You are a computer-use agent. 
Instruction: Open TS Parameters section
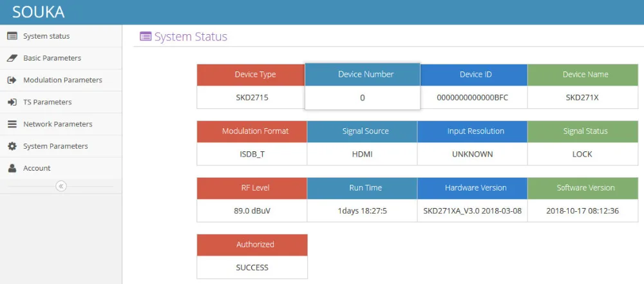[x=61, y=102]
